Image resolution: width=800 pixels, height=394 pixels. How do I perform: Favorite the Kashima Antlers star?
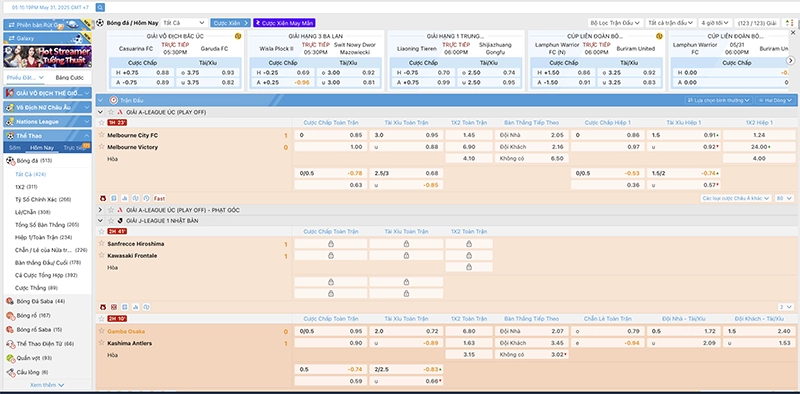point(102,342)
